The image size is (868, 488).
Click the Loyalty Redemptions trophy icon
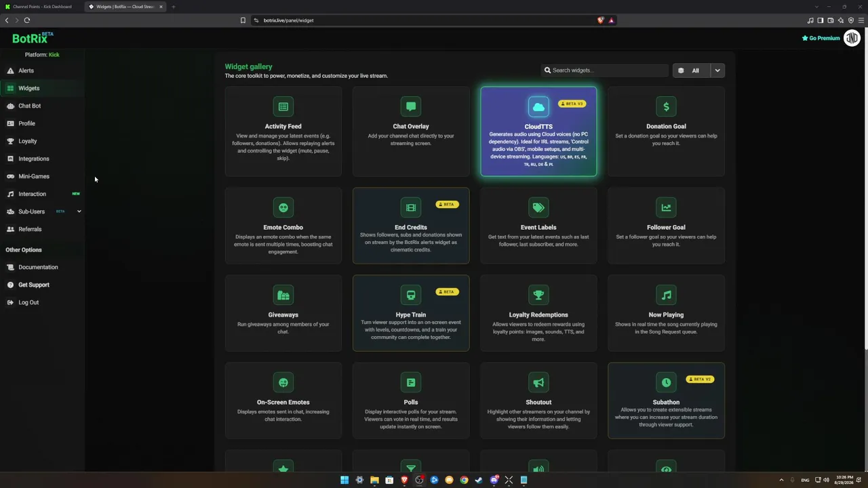click(x=538, y=295)
